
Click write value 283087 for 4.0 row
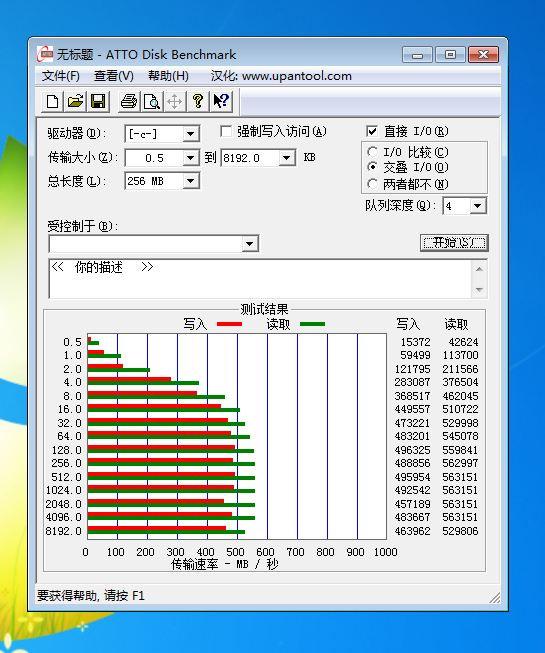[412, 382]
